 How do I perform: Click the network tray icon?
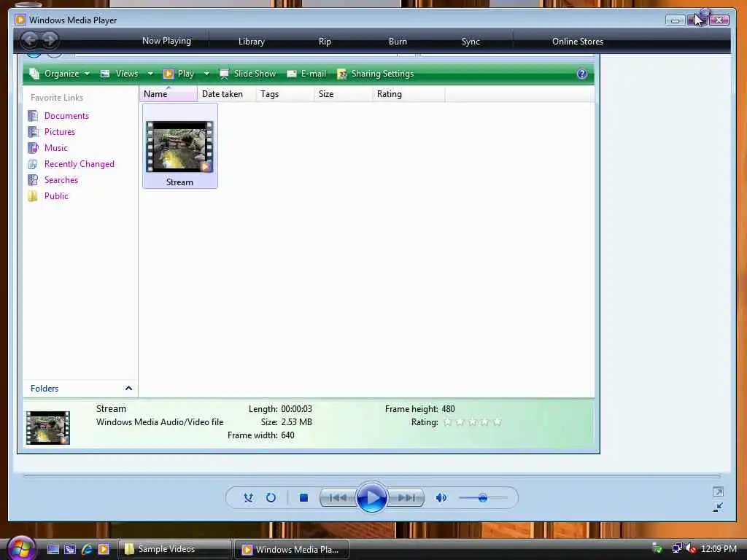point(676,549)
